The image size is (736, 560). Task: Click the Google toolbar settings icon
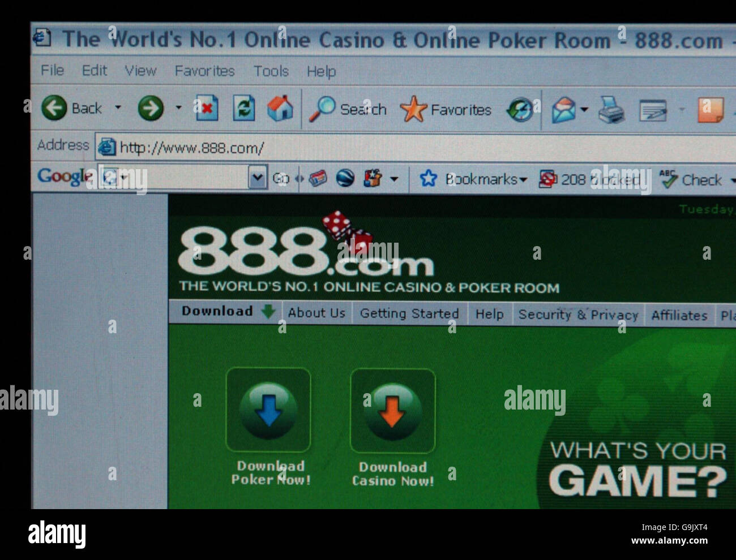(x=373, y=179)
